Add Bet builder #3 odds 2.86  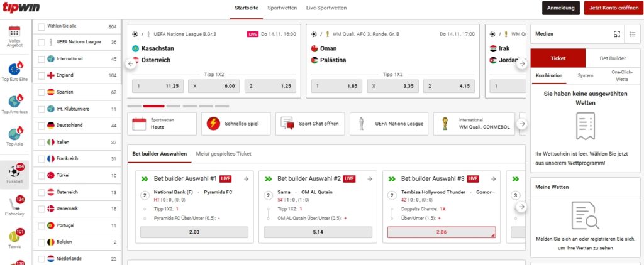441,232
